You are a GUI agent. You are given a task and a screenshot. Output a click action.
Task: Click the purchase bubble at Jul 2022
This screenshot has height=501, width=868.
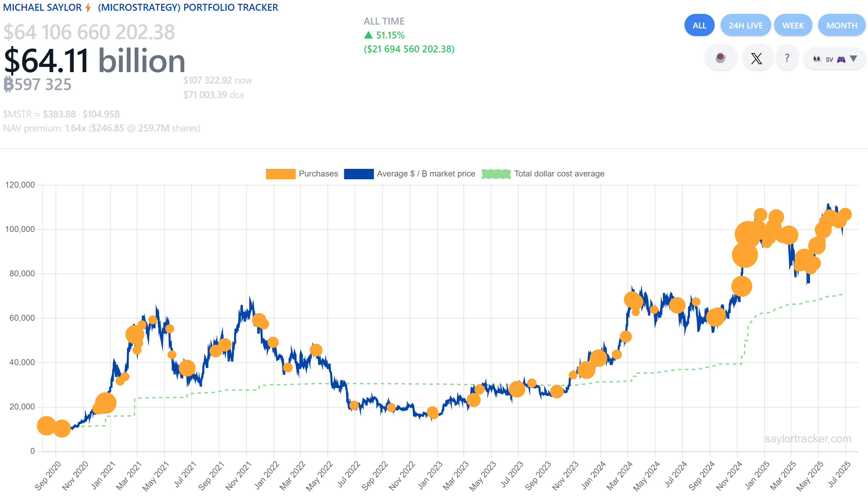coord(354,405)
